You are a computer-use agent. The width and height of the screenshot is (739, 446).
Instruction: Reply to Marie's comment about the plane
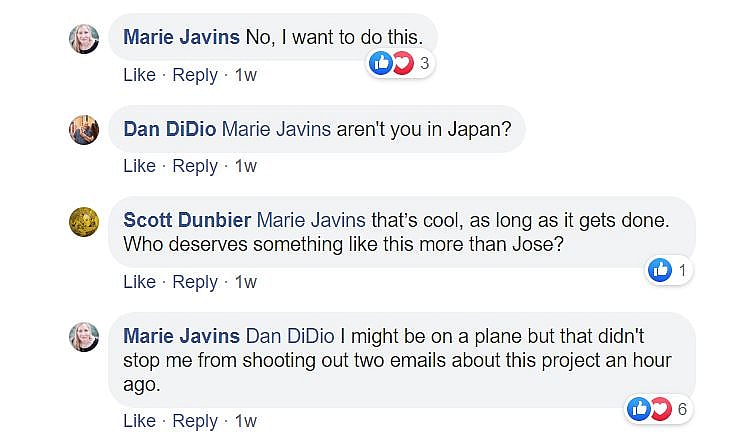195,421
